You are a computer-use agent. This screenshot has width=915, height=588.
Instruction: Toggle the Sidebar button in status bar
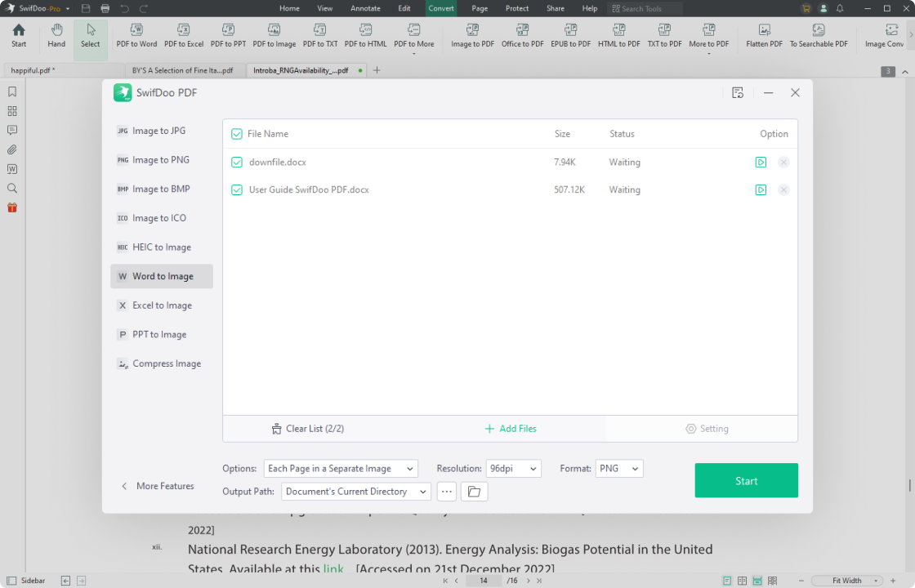click(25, 581)
